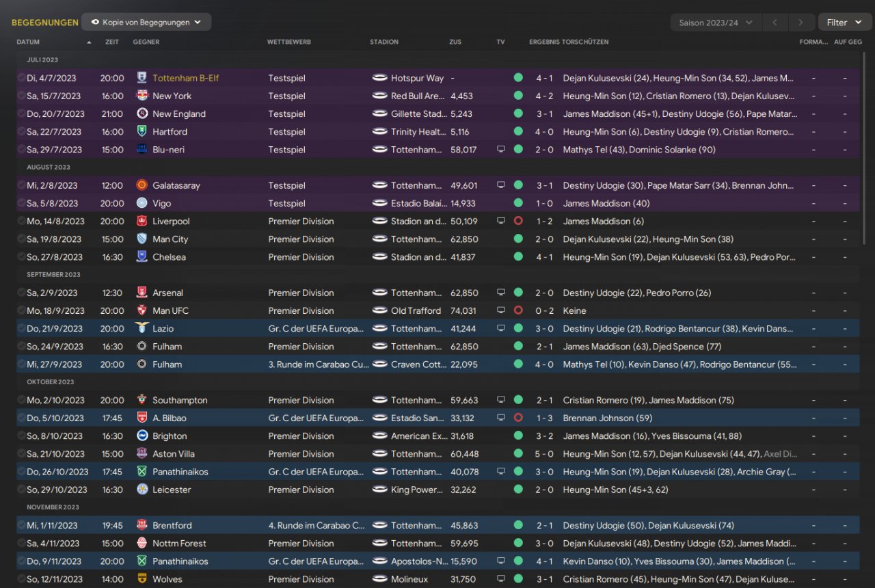Click the TV icon in Liverpool row
Screen dimensions: 875x588
click(501, 222)
